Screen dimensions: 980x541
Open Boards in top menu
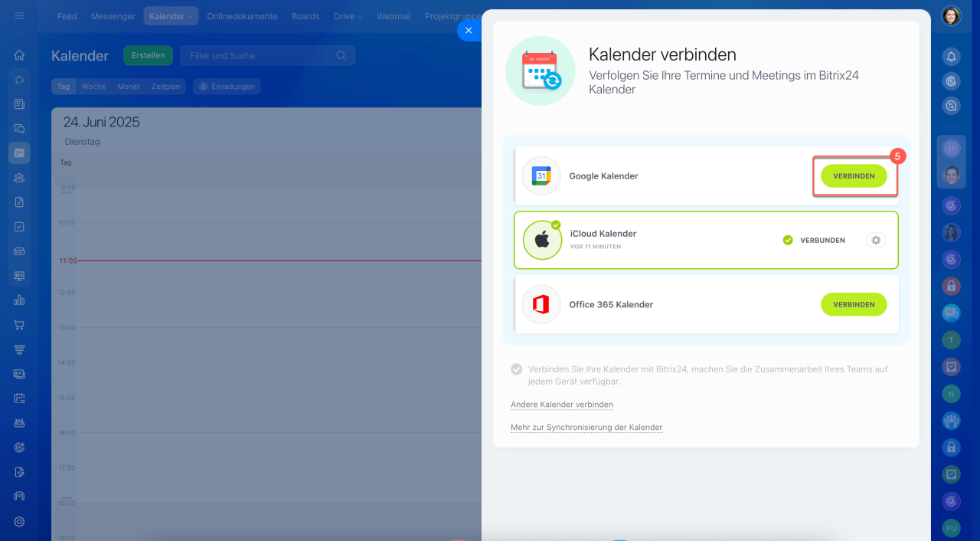point(305,16)
